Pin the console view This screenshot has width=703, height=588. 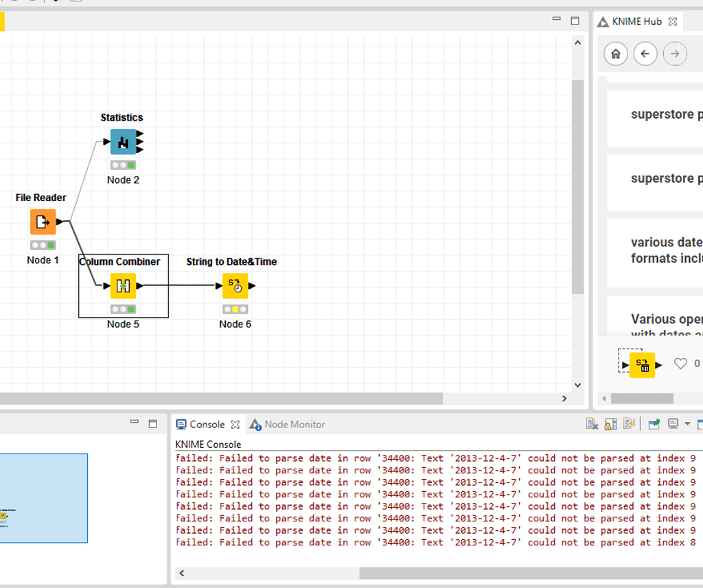[x=654, y=423]
